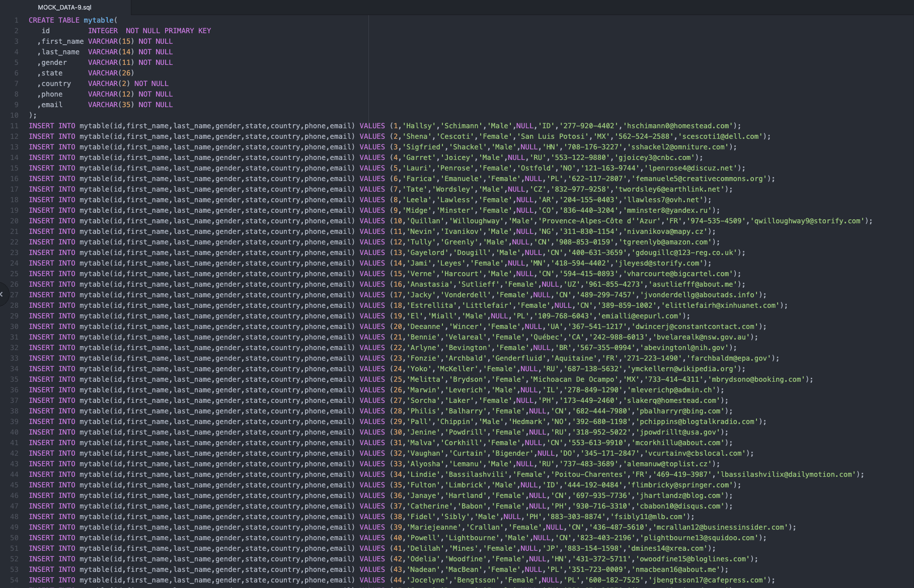The width and height of the screenshot is (914, 588).
Task: Click the email 'qwilloughway9@storify.com'
Action: click(808, 221)
